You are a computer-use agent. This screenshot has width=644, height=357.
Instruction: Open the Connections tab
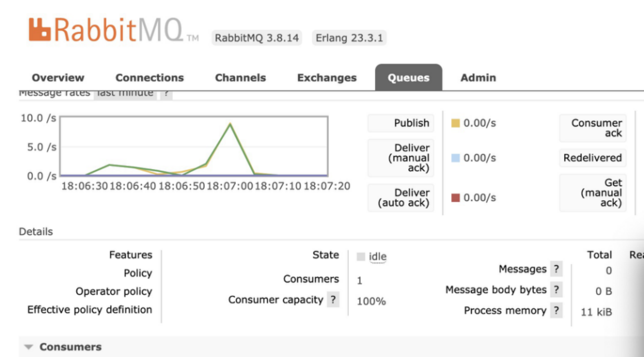pos(150,78)
